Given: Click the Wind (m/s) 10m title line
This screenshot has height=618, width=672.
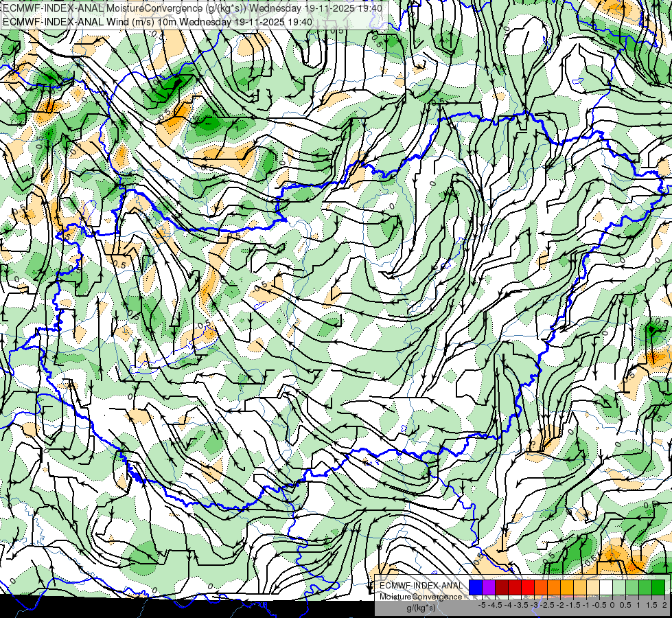Looking at the screenshot, I should point(157,22).
